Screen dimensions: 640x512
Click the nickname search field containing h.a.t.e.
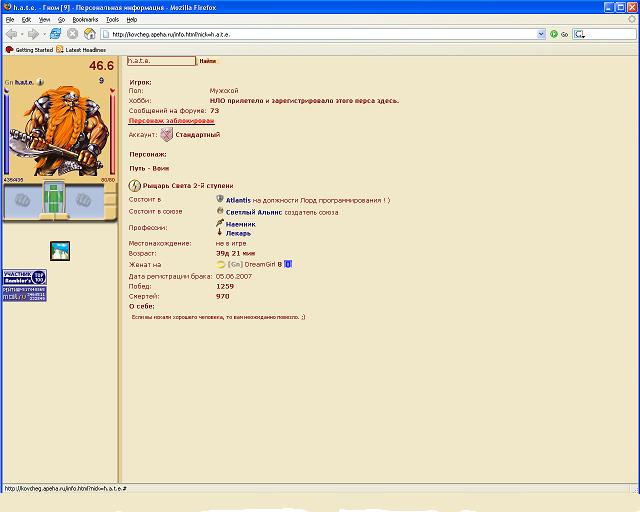161,61
